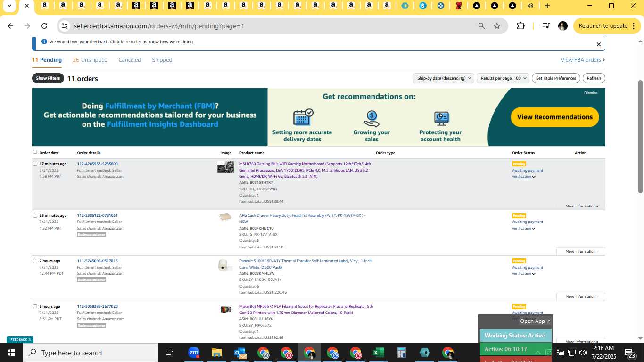Open Outlook from the taskbar
This screenshot has width=644, height=362.
coord(240,353)
